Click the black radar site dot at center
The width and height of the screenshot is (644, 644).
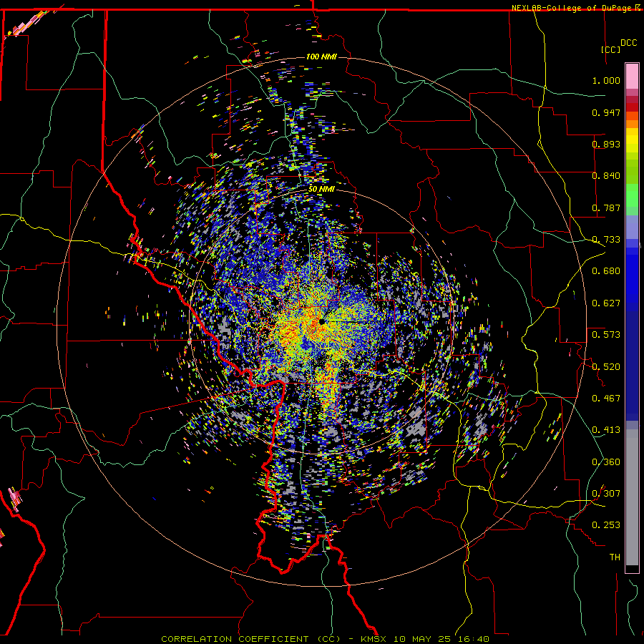(322, 322)
